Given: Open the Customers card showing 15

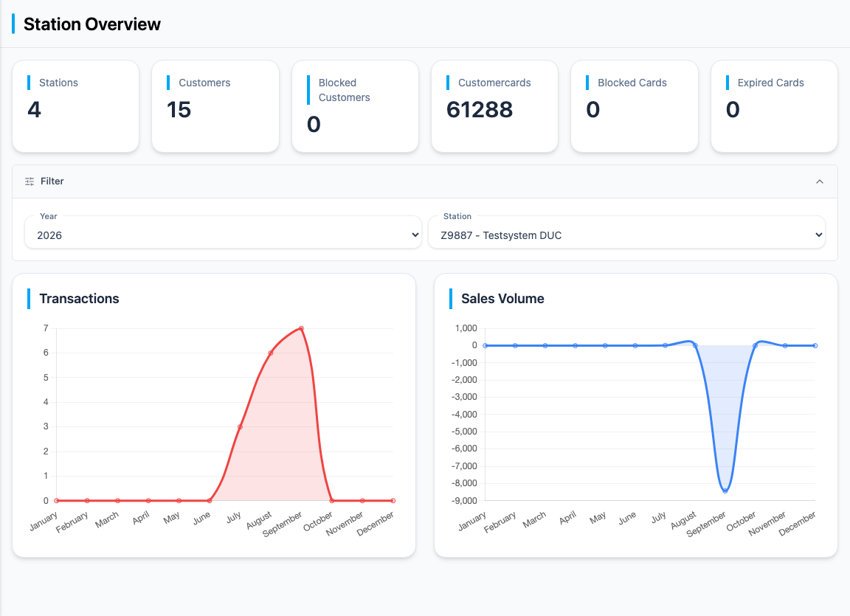Looking at the screenshot, I should click(215, 106).
